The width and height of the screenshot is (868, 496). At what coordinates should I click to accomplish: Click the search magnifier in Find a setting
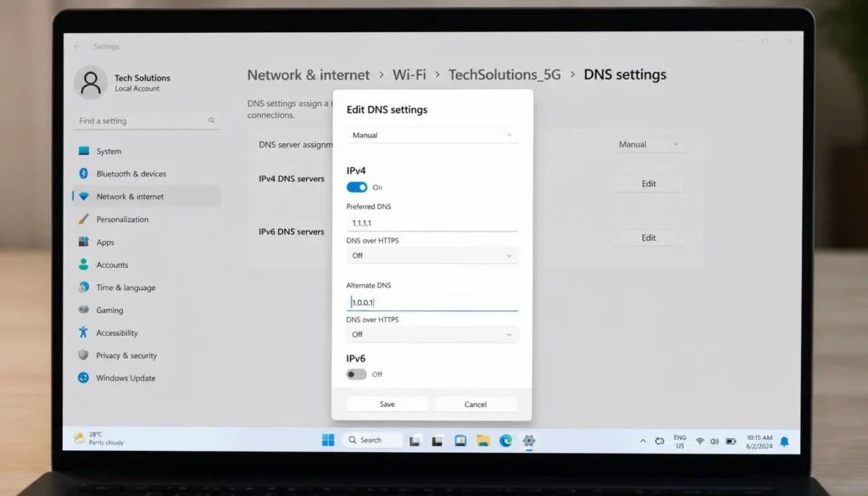211,120
